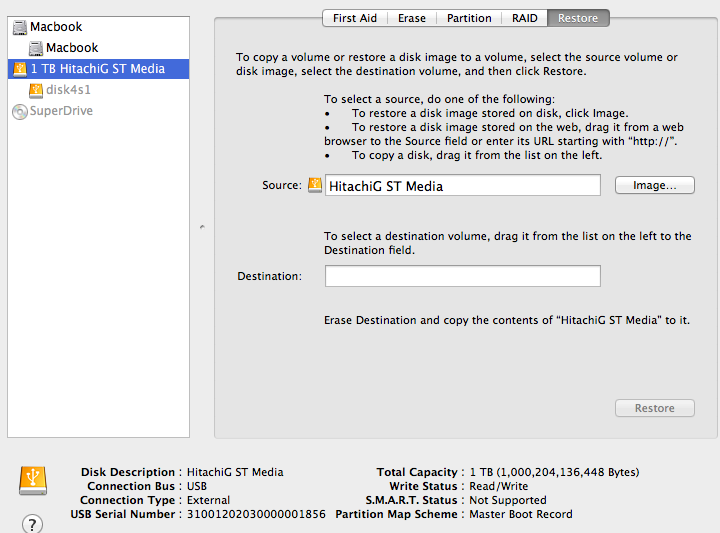Open the RAID tab
Viewport: 720px width, 533px height.
pos(524,18)
